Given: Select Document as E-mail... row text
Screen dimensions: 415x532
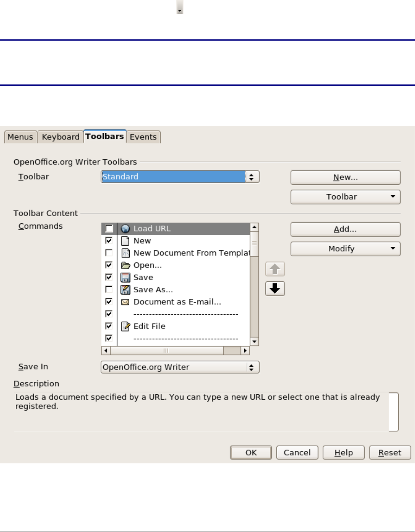Looking at the screenshot, I should [x=177, y=302].
